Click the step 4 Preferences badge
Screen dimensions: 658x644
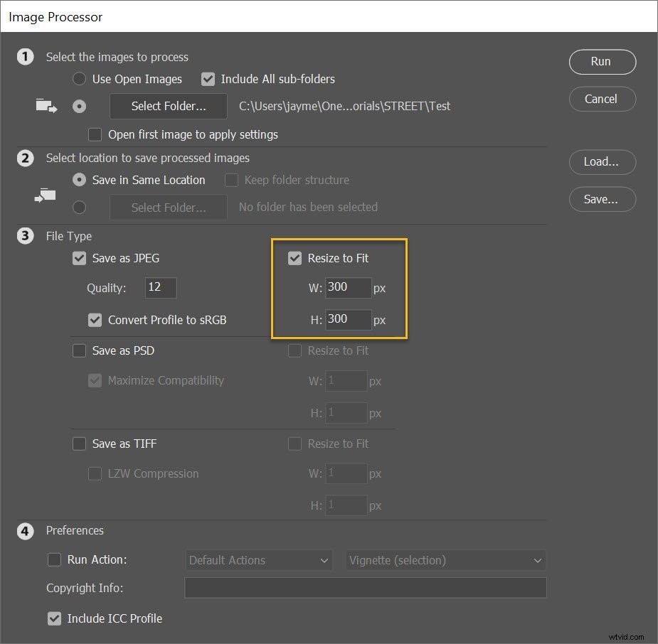26,531
